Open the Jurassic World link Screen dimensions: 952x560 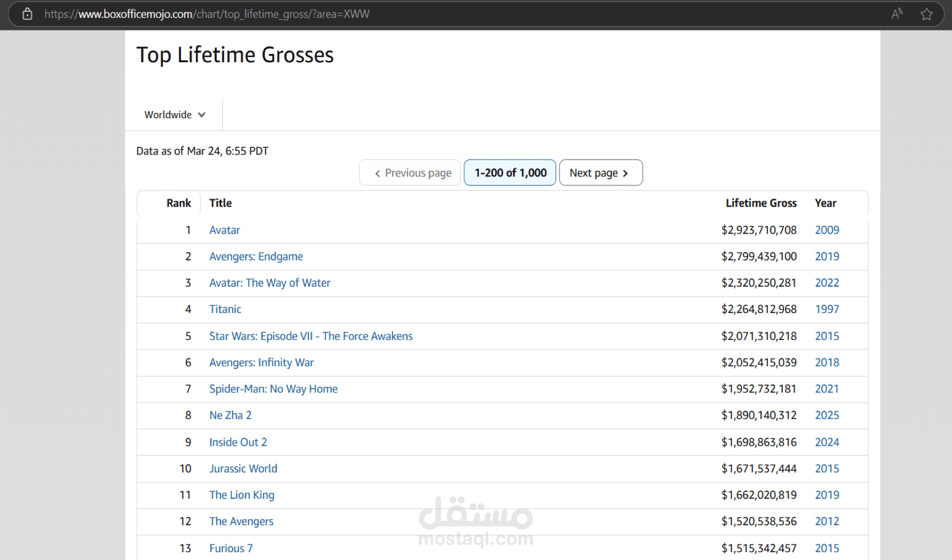pos(243,468)
